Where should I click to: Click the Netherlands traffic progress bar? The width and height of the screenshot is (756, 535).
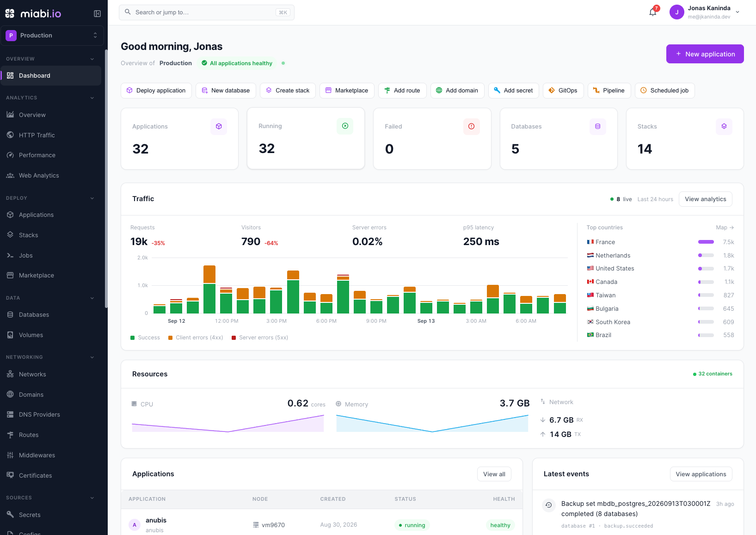point(706,255)
